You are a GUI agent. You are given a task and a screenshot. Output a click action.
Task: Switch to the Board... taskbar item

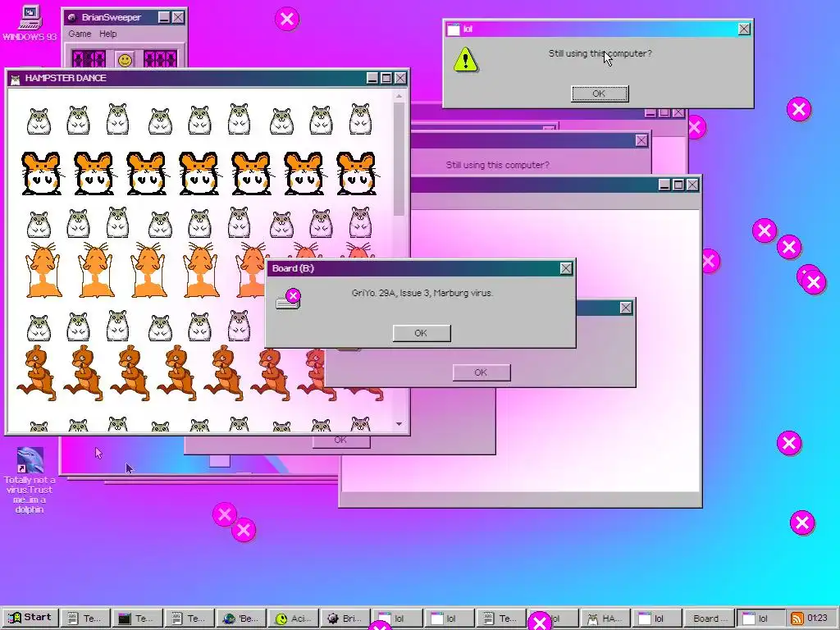[x=709, y=619]
